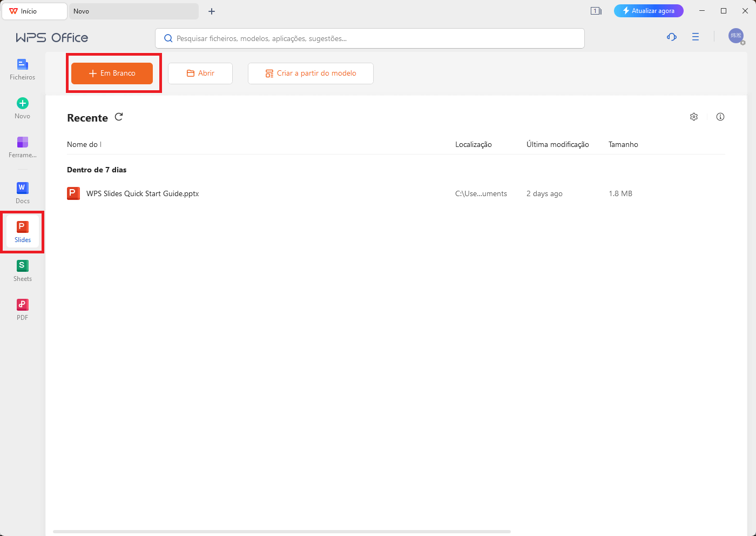Click the 1.8 MB file size
Image resolution: width=756 pixels, height=536 pixels.
pos(620,193)
